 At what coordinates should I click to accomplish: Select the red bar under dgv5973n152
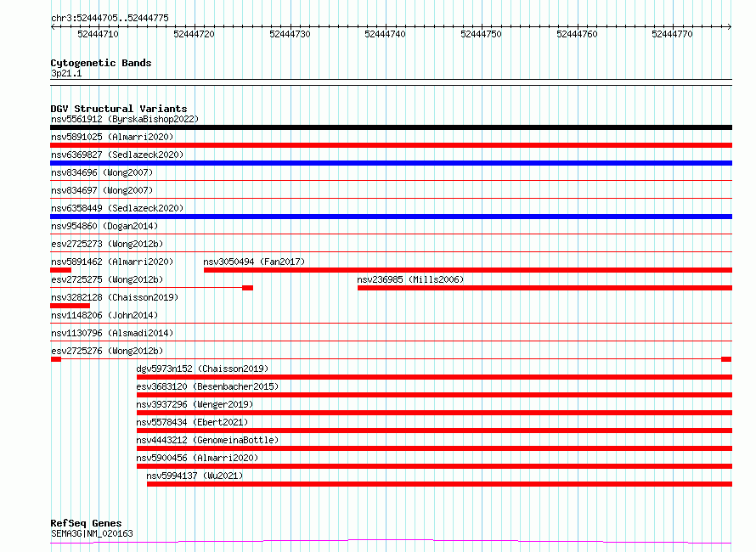pyautogui.click(x=434, y=377)
